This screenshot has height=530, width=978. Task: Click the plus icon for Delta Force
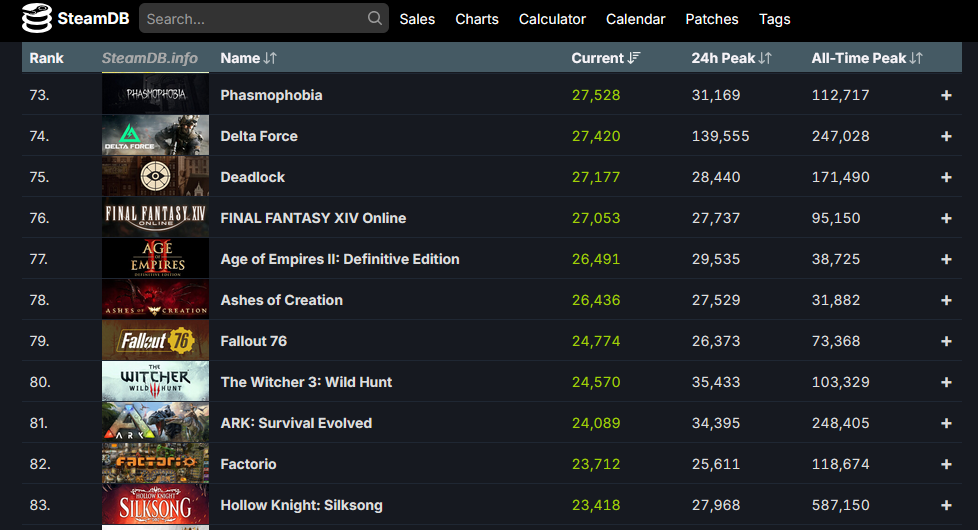click(x=946, y=136)
